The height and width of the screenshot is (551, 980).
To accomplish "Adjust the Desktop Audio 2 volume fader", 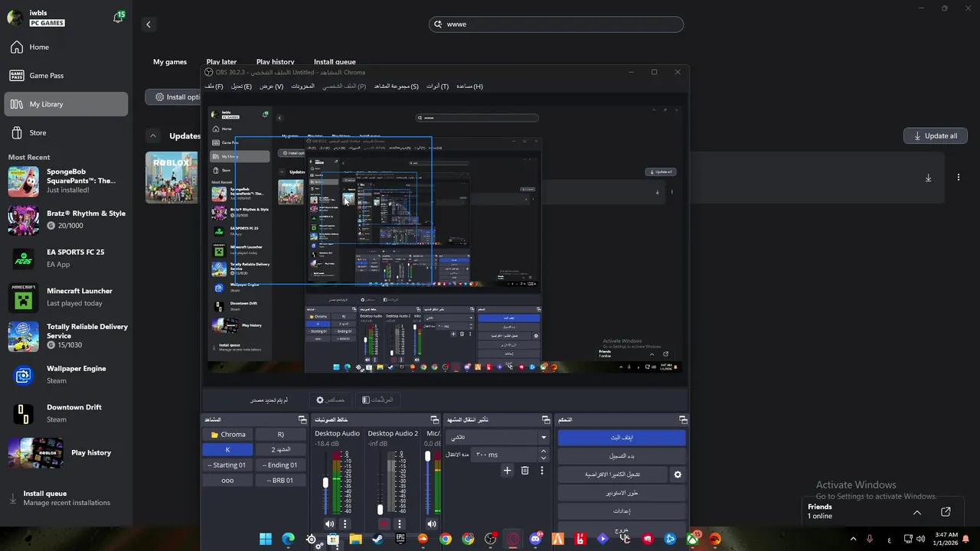I will coord(380,510).
